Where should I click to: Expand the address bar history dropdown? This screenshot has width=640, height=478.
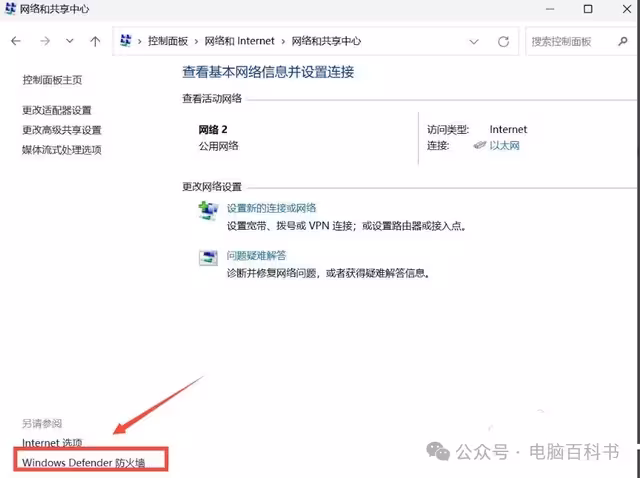coord(473,42)
